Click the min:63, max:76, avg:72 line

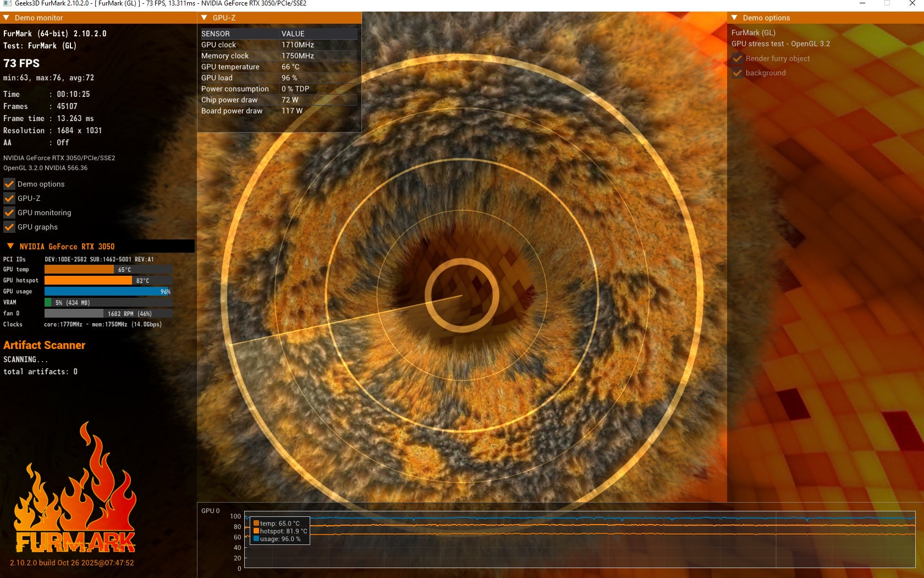pos(48,78)
